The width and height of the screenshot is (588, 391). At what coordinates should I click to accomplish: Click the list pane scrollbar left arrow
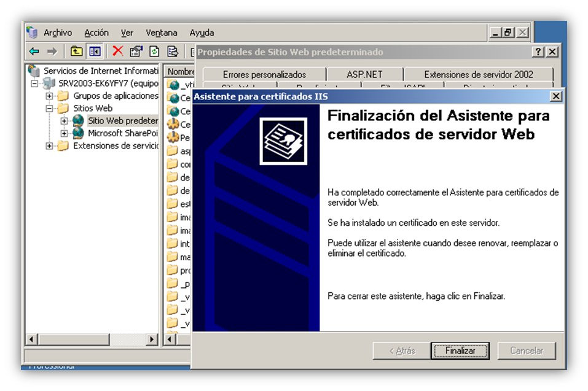tap(170, 339)
